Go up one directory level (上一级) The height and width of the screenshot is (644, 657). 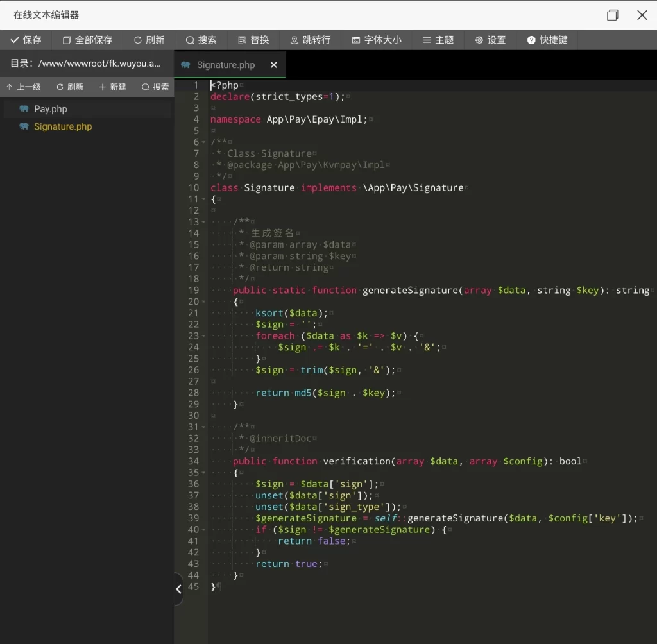23,87
